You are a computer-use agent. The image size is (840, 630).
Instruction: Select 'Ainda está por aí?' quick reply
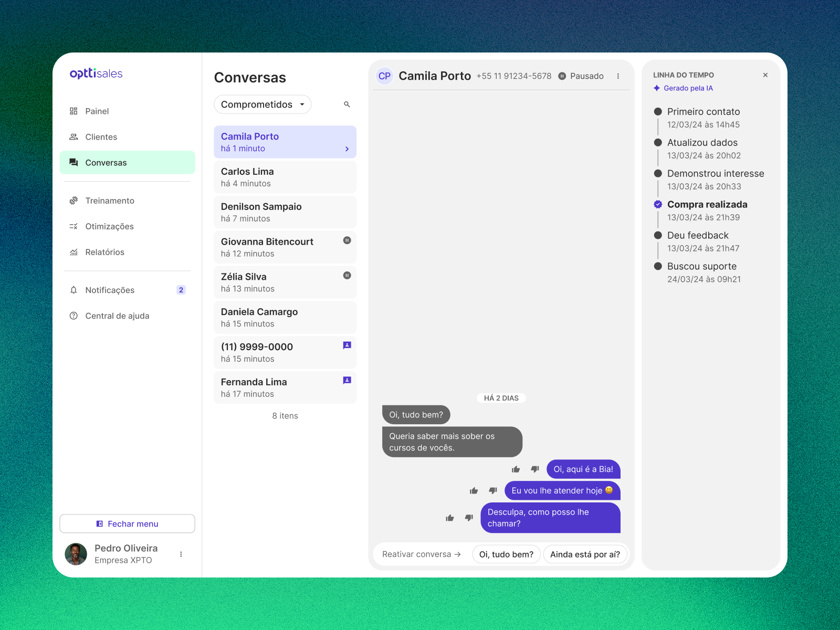pyautogui.click(x=585, y=554)
